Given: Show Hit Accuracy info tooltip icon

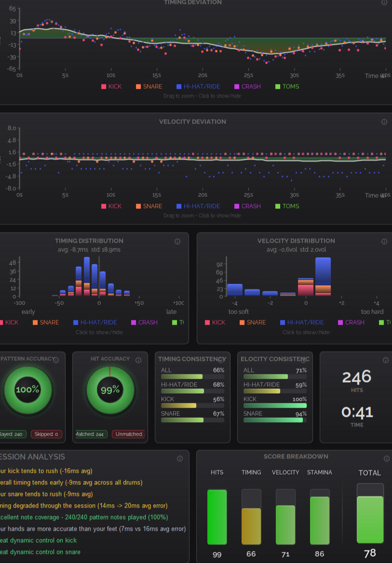Looking at the screenshot, I should pos(138,360).
